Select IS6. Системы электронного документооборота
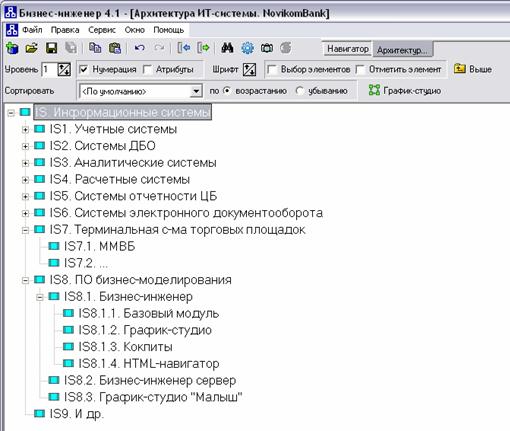510x431 pixels. pos(186,213)
